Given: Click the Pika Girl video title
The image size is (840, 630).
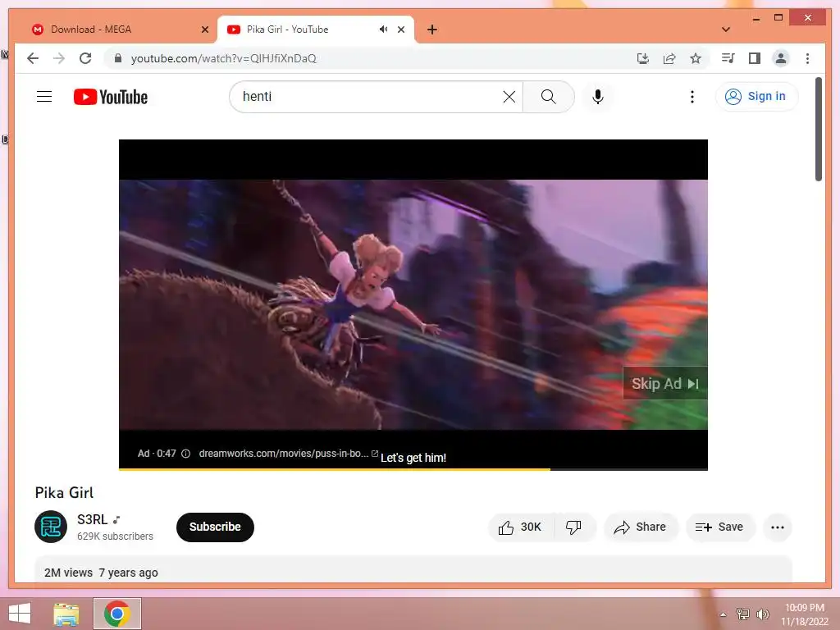Looking at the screenshot, I should [64, 493].
